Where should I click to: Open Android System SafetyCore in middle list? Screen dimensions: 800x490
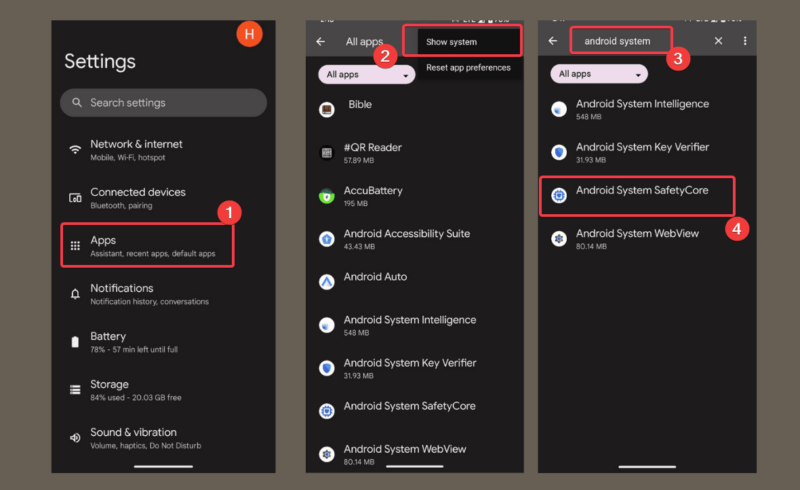(x=414, y=411)
